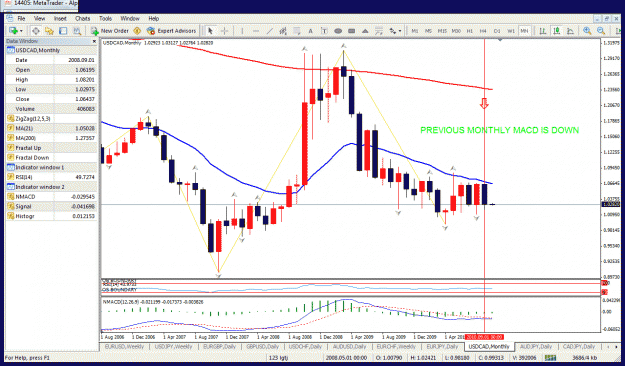Select the trendline drawing tool
The height and width of the screenshot is (366, 625).
click(269, 31)
